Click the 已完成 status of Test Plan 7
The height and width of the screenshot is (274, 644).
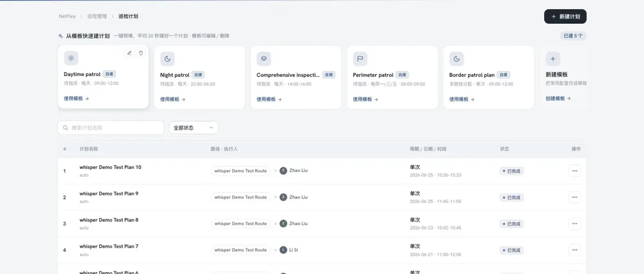(512, 250)
